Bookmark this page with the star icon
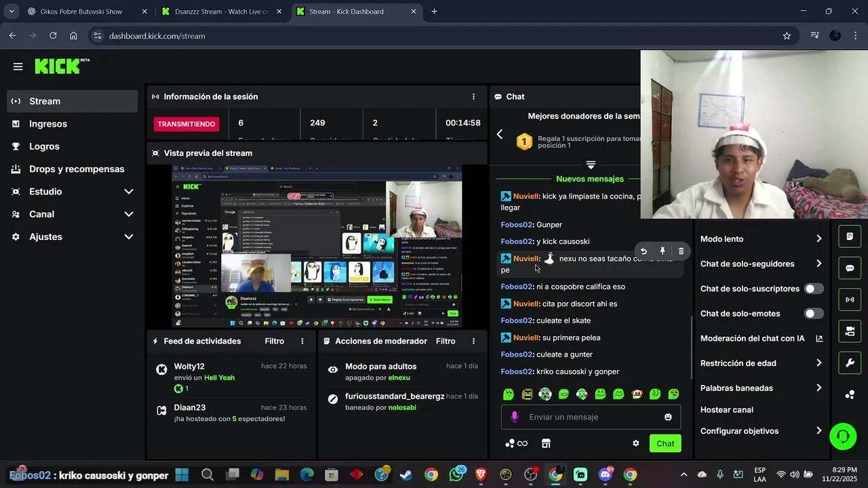The height and width of the screenshot is (488, 868). click(787, 36)
